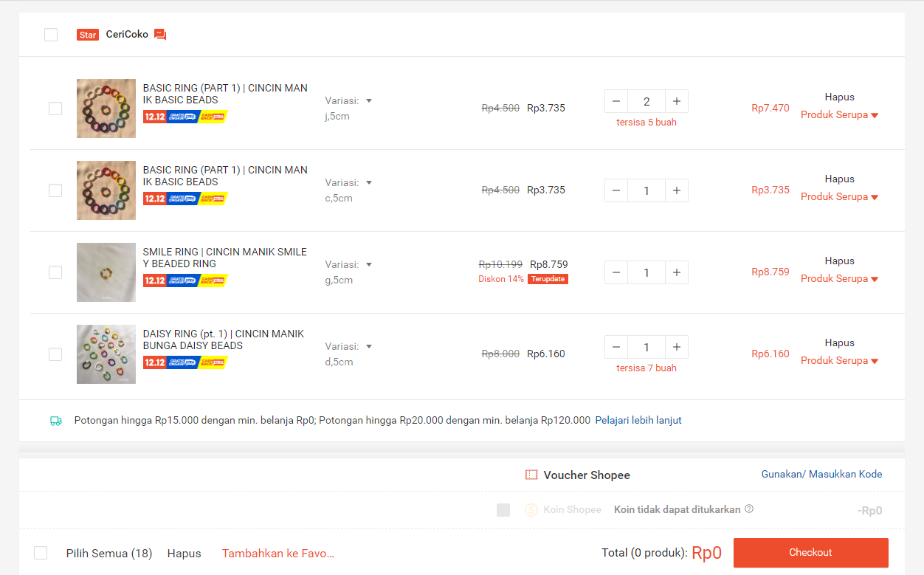Click Hapus for BASIC RING j,5cm
This screenshot has width=924, height=575.
pyautogui.click(x=840, y=97)
